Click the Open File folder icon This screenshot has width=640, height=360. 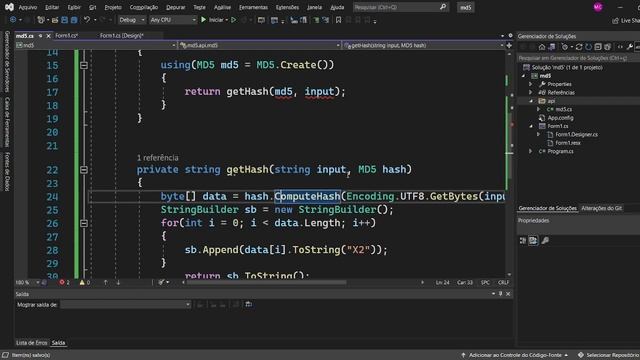tap(55, 20)
